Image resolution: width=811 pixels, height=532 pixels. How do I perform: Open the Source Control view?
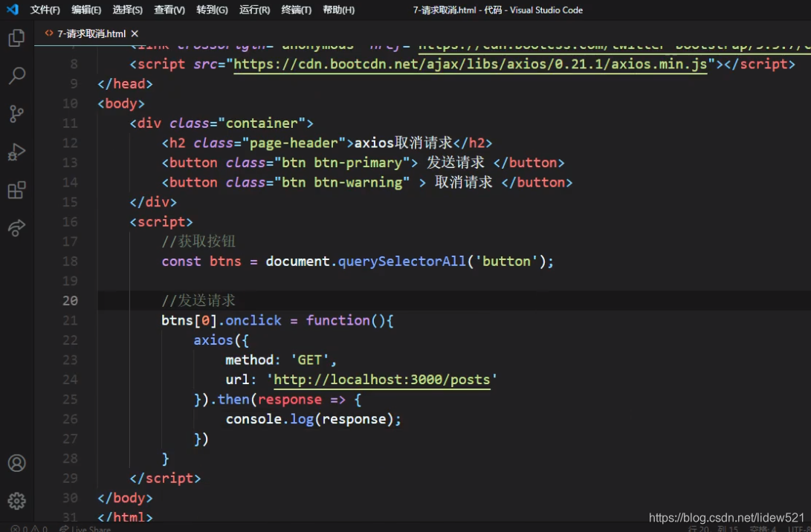click(x=16, y=114)
